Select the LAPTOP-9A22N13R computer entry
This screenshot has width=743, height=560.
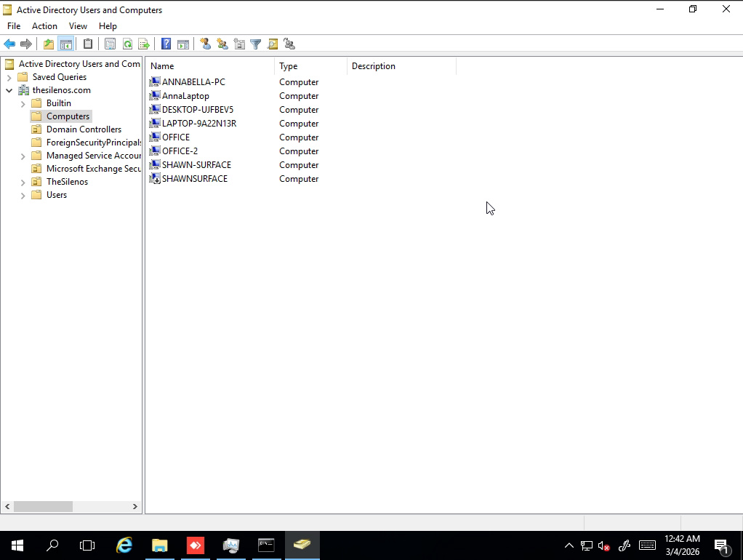pyautogui.click(x=199, y=124)
